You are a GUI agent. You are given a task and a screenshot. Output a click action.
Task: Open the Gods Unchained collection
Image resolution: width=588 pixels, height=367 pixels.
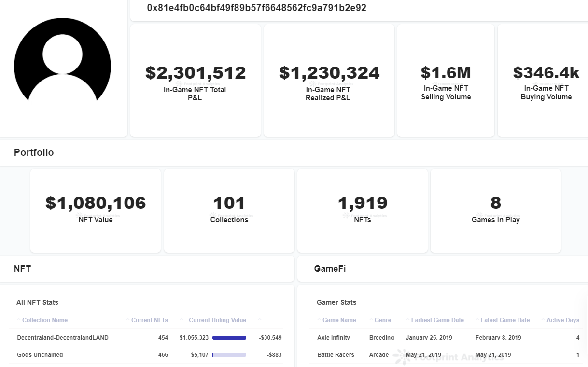point(39,354)
